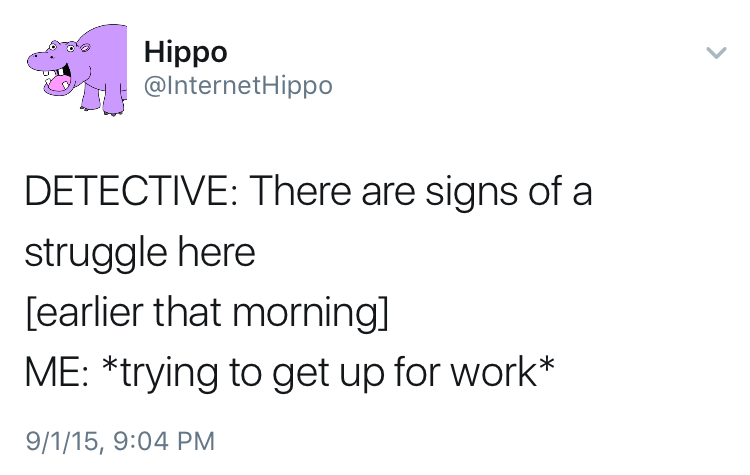Click the hippo avatar's eyes
This screenshot has width=750, height=475.
[62, 47]
